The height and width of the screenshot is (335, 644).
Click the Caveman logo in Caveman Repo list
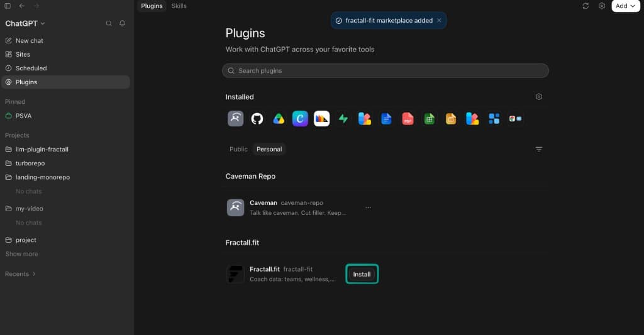click(x=235, y=208)
